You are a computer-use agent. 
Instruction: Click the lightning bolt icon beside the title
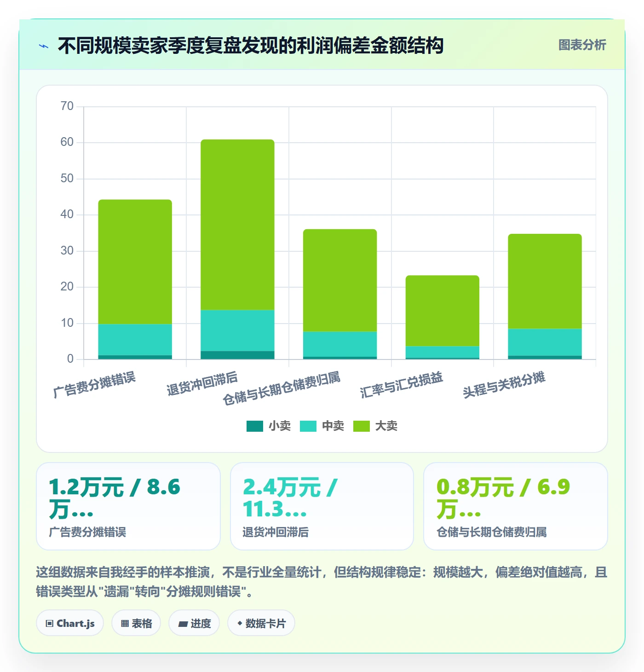[44, 46]
